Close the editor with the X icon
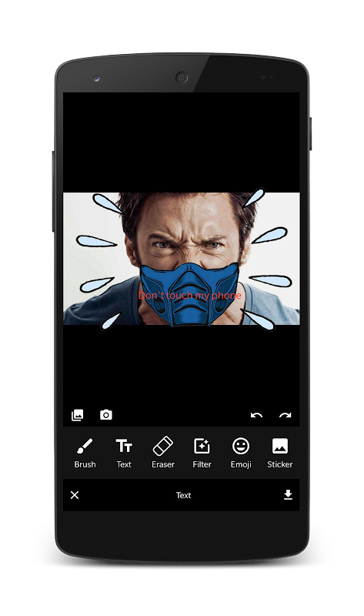 [75, 495]
